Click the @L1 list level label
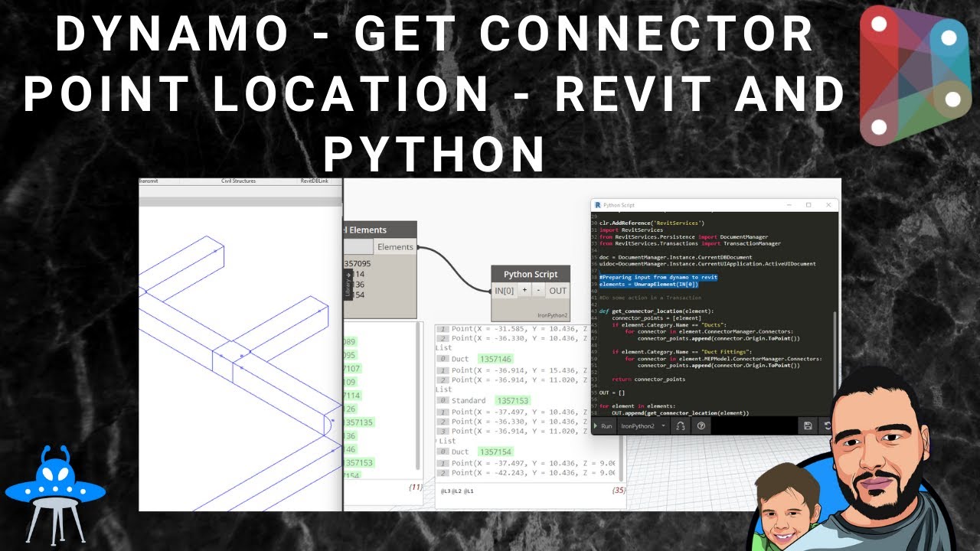 tap(469, 491)
